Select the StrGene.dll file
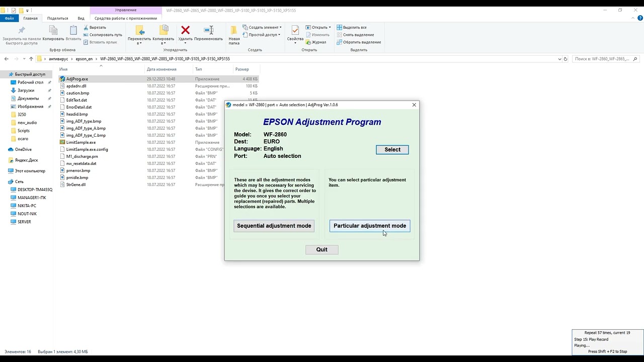644x362 pixels. (x=76, y=185)
